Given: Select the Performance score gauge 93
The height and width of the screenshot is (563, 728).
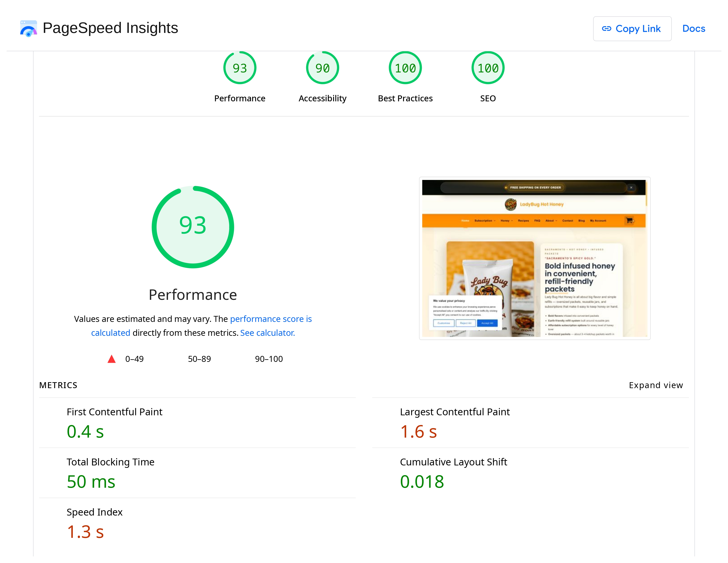Looking at the screenshot, I should tap(240, 68).
